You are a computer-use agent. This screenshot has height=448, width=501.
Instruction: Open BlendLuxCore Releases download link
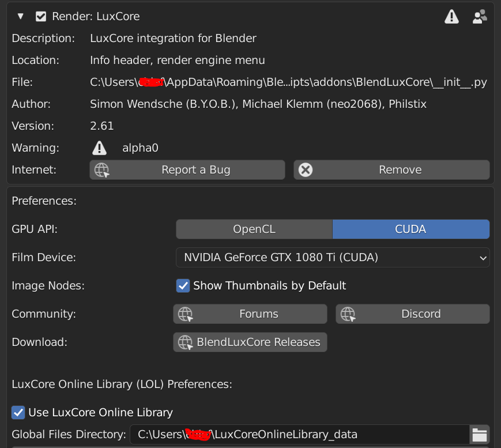click(x=250, y=342)
